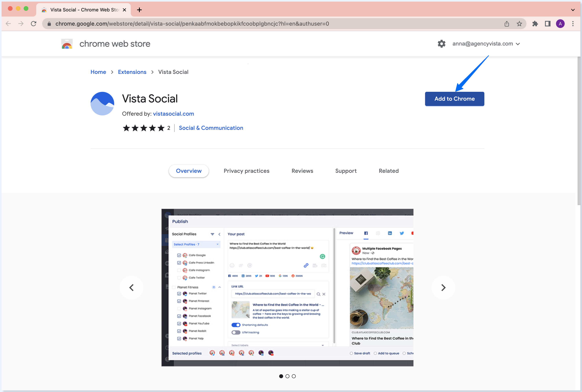Open Chrome three-dot menu
582x392 pixels.
573,24
